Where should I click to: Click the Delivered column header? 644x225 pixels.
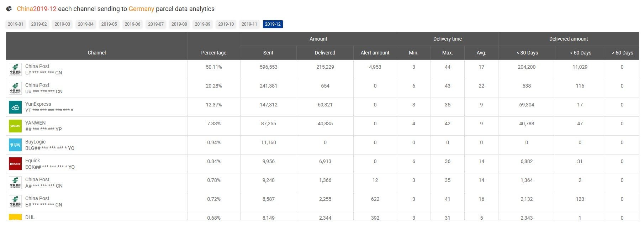click(x=325, y=53)
